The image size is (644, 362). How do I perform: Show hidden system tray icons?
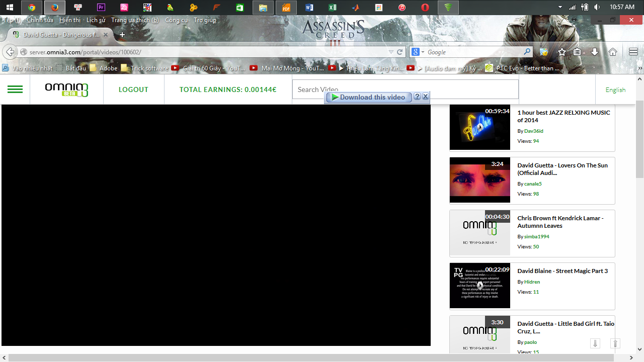tap(560, 8)
